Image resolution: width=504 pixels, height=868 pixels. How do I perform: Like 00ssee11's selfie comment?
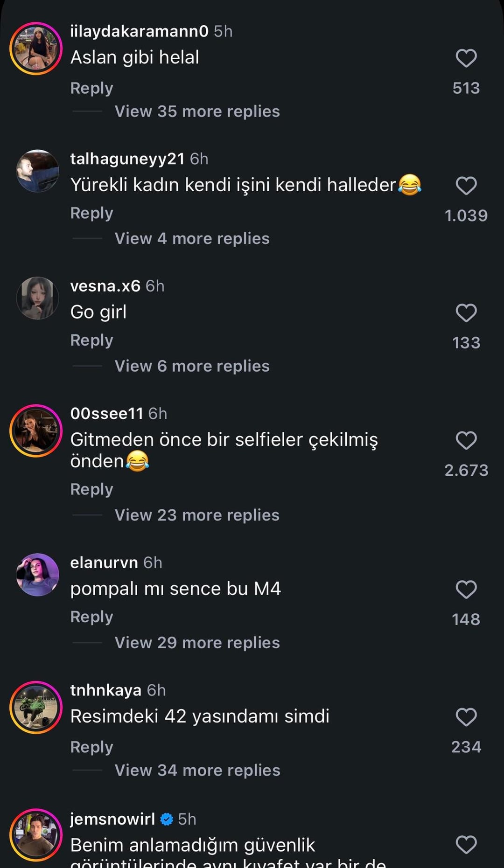coord(466,440)
